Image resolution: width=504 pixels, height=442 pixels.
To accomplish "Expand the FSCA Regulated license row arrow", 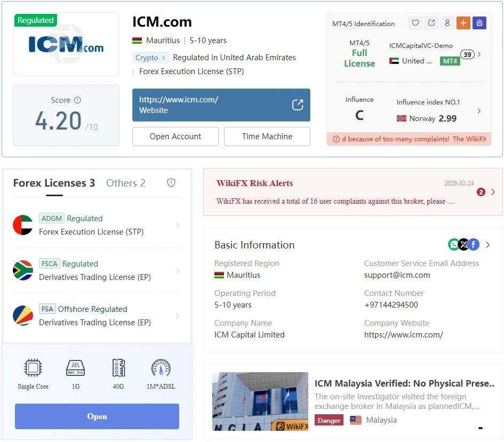I will pyautogui.click(x=178, y=270).
